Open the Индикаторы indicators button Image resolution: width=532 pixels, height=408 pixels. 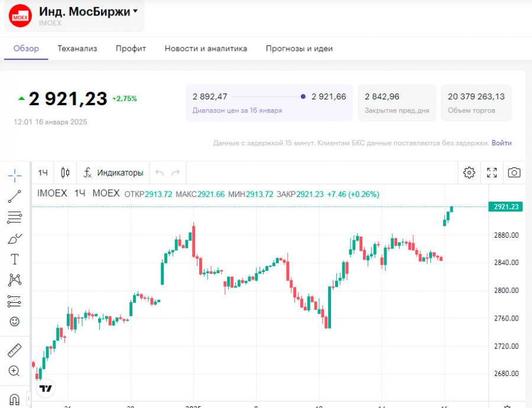113,173
